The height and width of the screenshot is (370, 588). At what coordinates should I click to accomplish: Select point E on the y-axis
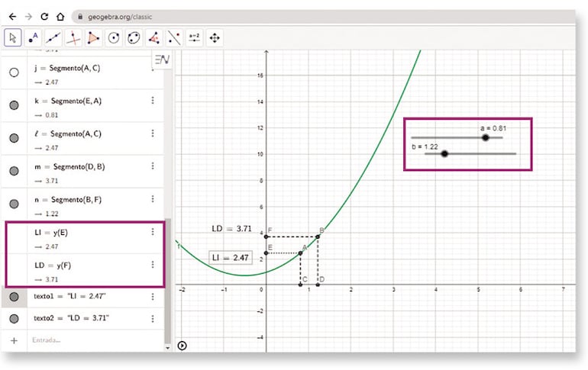click(267, 253)
